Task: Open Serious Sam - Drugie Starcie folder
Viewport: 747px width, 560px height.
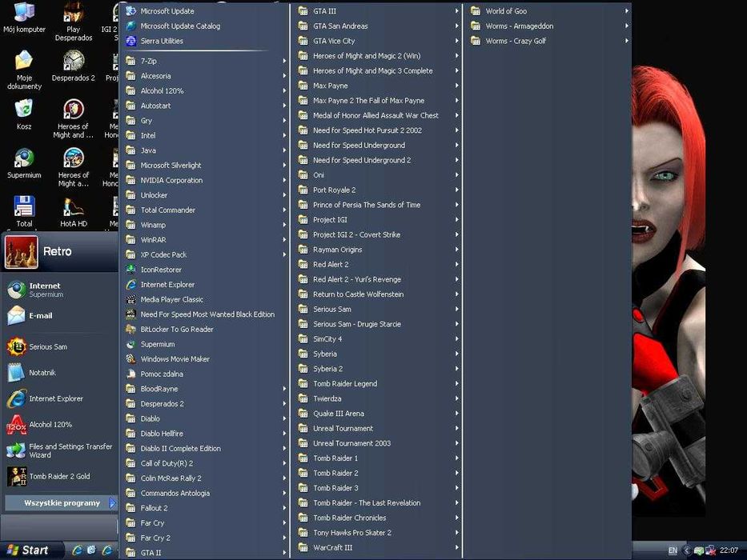Action: pos(378,324)
